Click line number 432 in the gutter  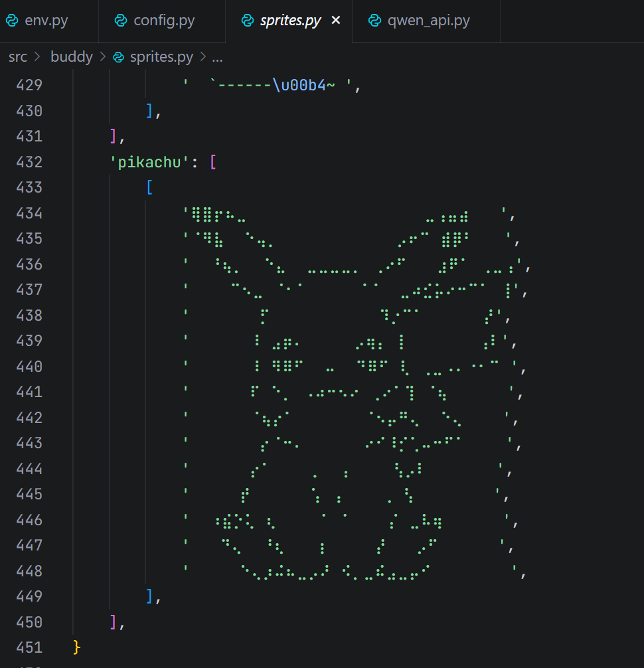29,162
